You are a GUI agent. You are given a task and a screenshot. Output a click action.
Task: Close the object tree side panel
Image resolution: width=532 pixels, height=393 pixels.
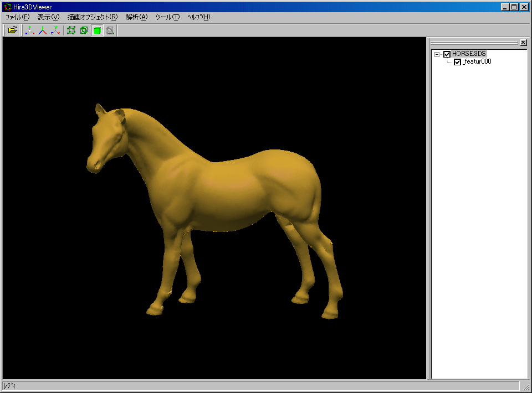tap(523, 43)
